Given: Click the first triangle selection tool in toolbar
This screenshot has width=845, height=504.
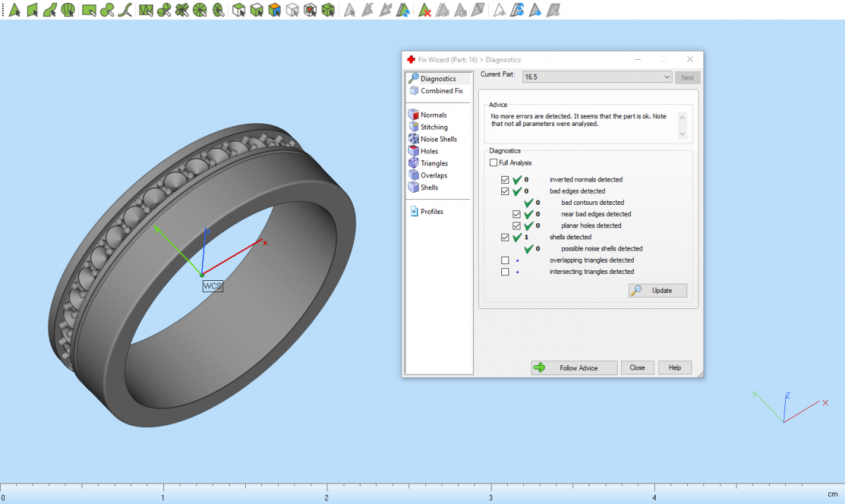Looking at the screenshot, I should (x=13, y=10).
